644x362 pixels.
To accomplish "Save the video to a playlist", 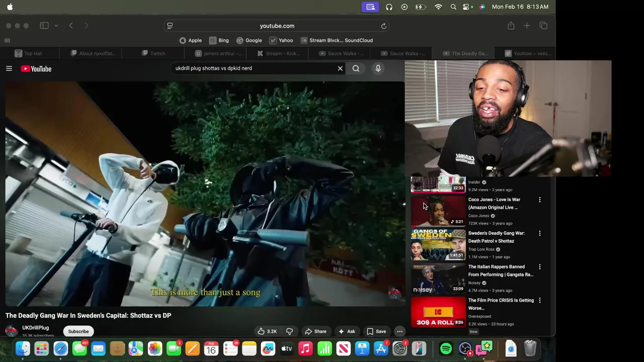I will pyautogui.click(x=376, y=331).
